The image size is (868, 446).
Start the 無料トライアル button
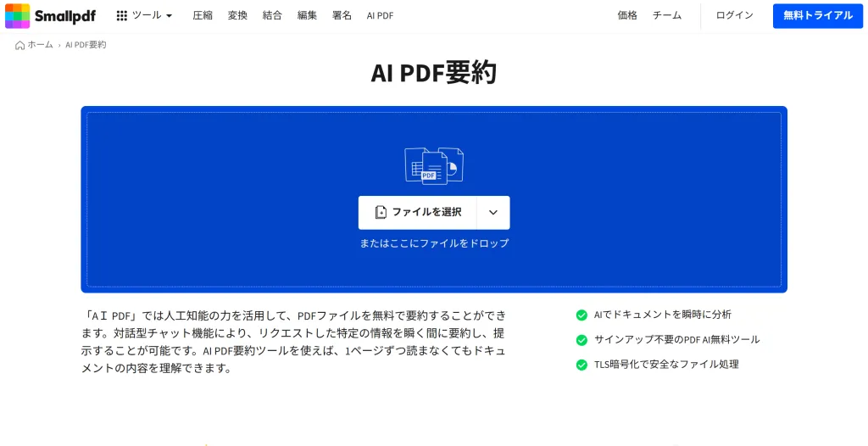818,16
